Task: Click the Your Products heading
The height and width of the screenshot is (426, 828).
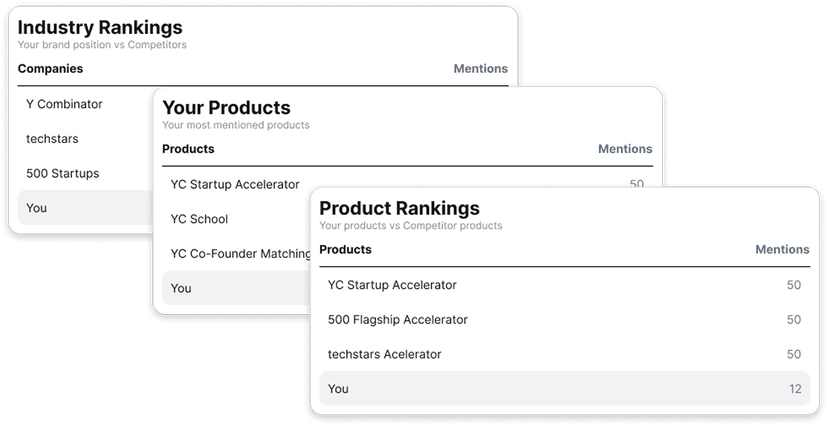Action: [x=226, y=108]
